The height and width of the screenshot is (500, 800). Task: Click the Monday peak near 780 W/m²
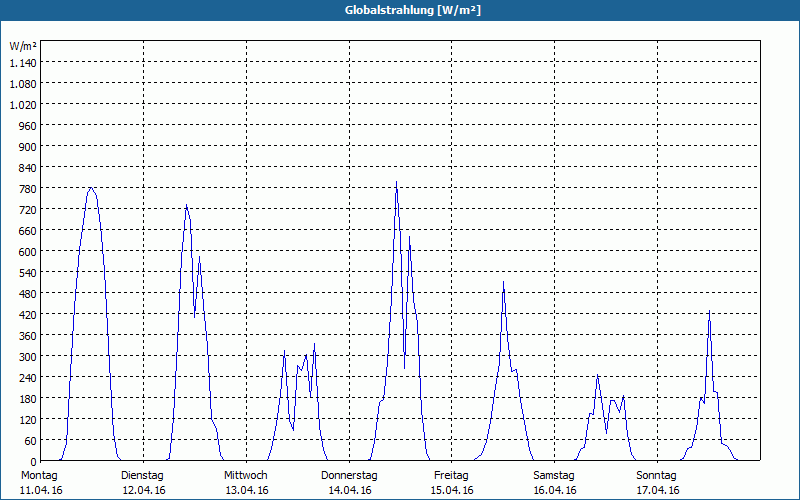click(91, 188)
